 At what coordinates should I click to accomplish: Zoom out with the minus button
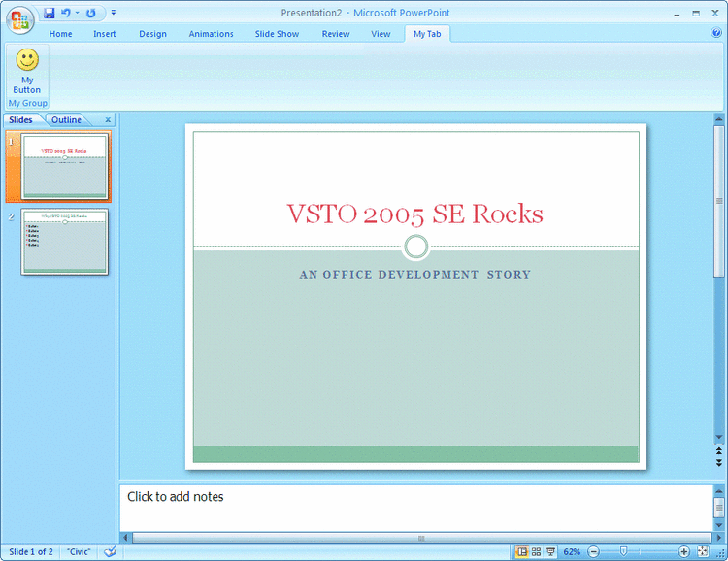coord(593,551)
